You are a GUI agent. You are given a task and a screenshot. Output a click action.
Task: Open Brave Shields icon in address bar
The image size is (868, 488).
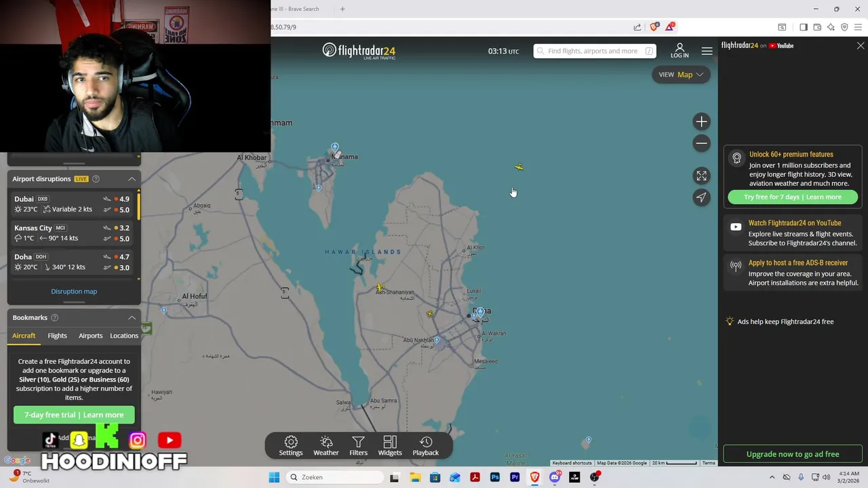654,27
